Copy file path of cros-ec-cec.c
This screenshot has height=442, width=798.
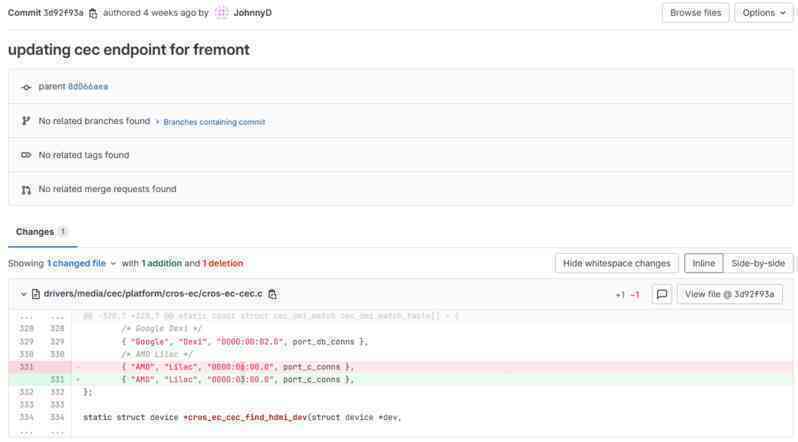pyautogui.click(x=273, y=294)
